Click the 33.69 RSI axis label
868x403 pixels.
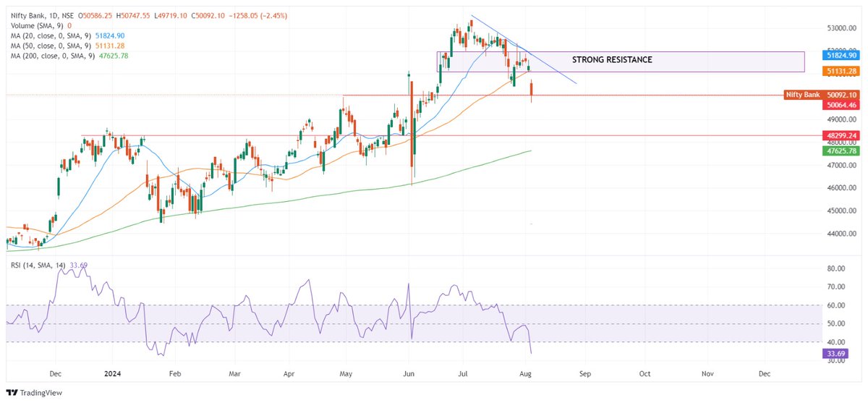[836, 354]
